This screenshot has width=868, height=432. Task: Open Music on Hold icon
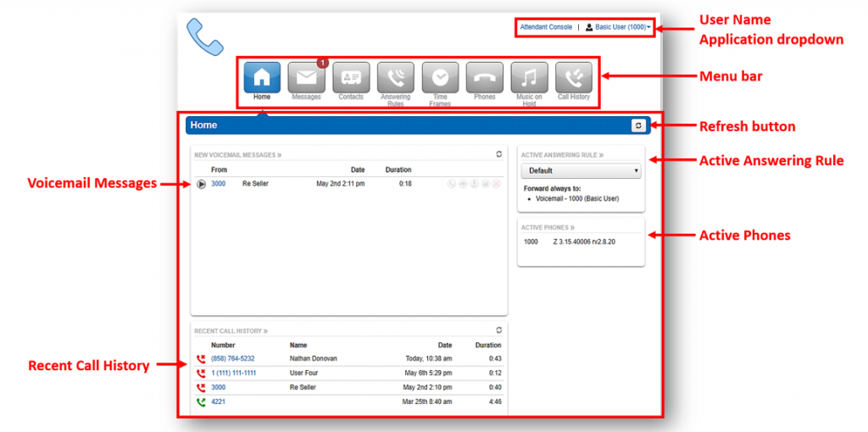[529, 77]
